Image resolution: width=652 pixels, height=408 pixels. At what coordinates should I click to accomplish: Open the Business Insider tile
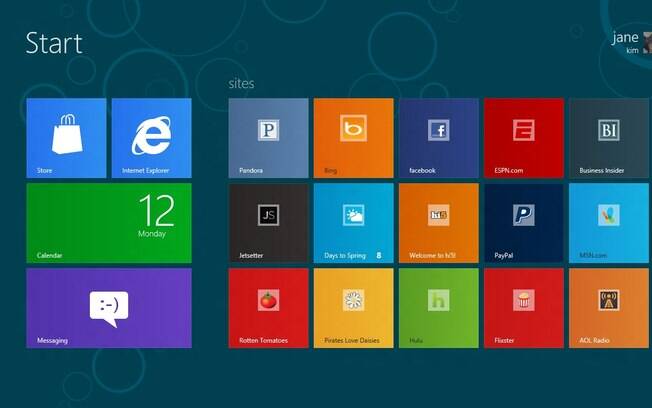pyautogui.click(x=609, y=138)
